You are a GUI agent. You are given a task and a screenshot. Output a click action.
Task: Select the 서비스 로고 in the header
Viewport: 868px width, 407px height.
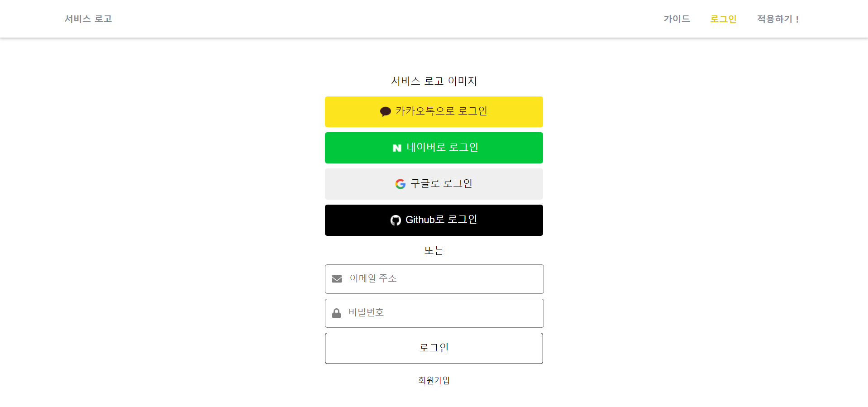87,19
